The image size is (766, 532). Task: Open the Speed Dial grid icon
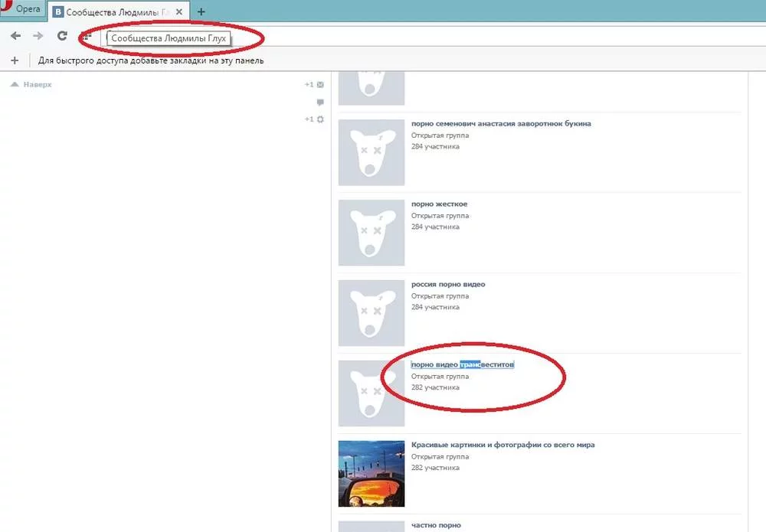coord(87,36)
